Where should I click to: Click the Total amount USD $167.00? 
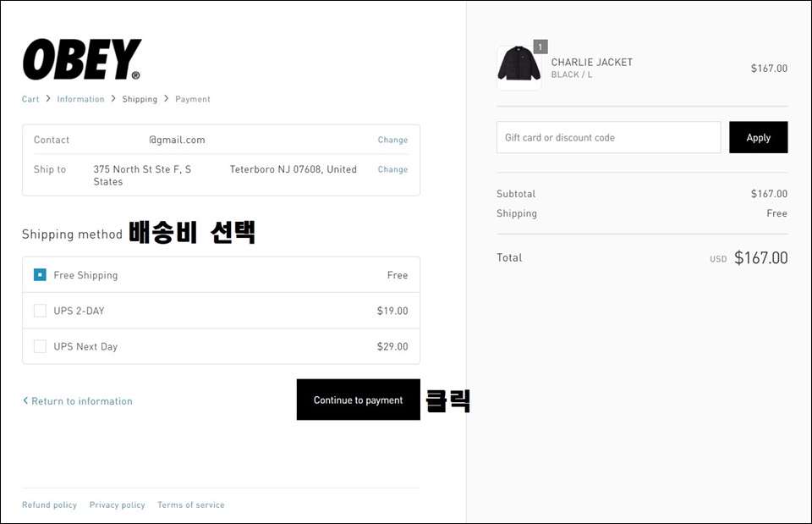coord(749,257)
